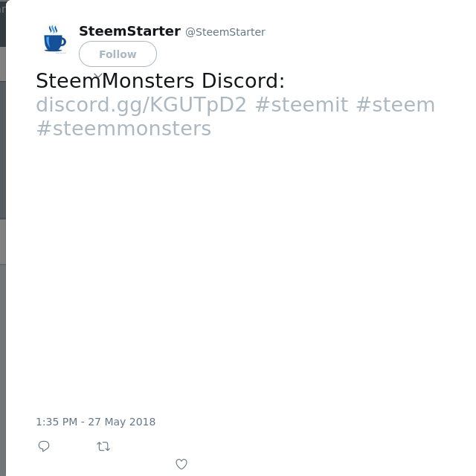Viewport: 476px width, 476px height.
Task: Click the 1:35 PM - 27 May 2018 timestamp
Action: (96, 422)
